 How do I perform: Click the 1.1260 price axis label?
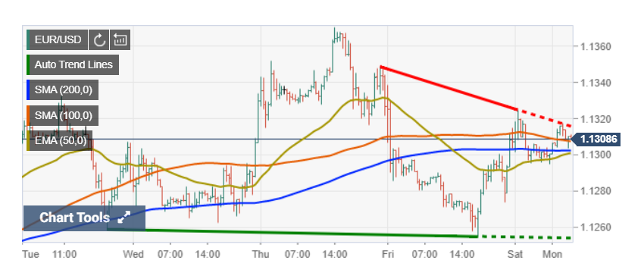596,227
